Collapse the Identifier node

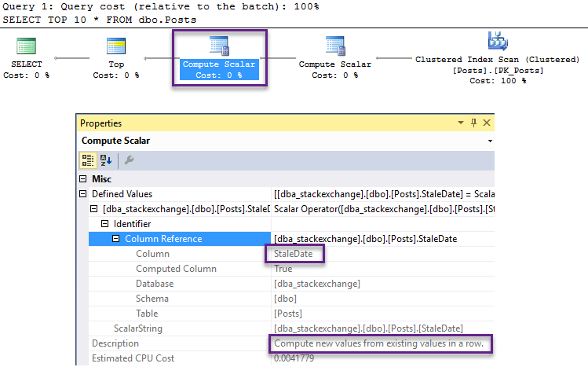coord(106,224)
